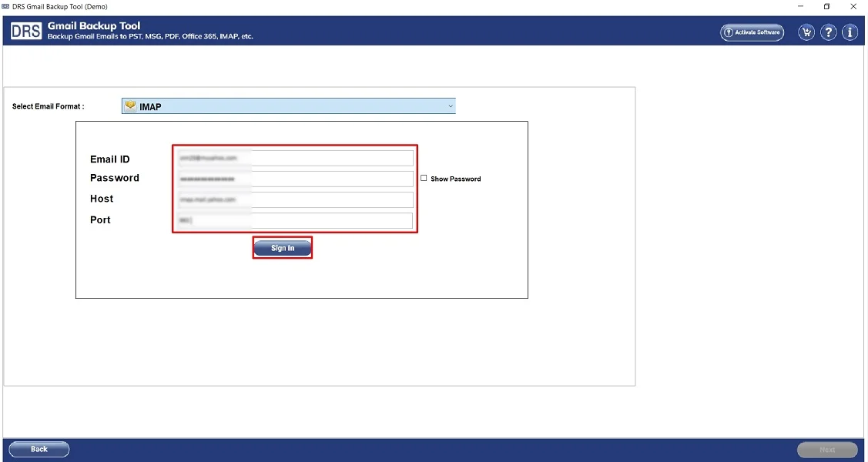Click the Port number field
Screen dimensions: 868x462
click(294, 220)
